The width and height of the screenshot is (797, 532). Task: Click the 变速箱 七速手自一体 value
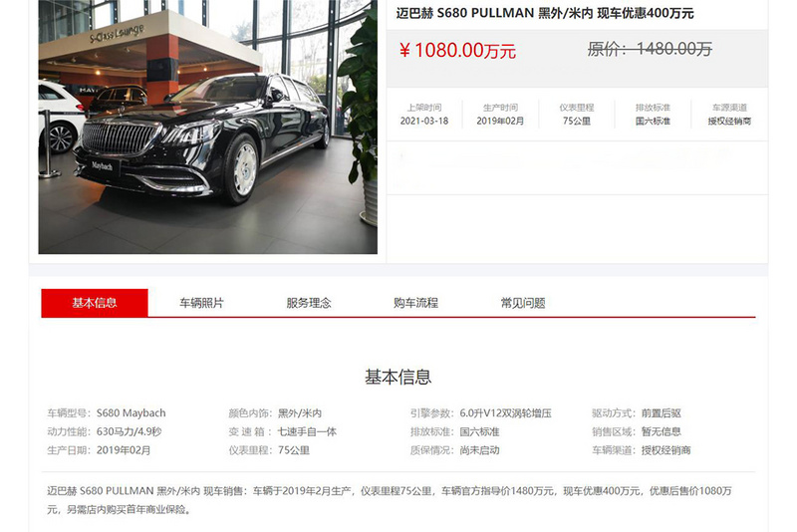tap(307, 432)
